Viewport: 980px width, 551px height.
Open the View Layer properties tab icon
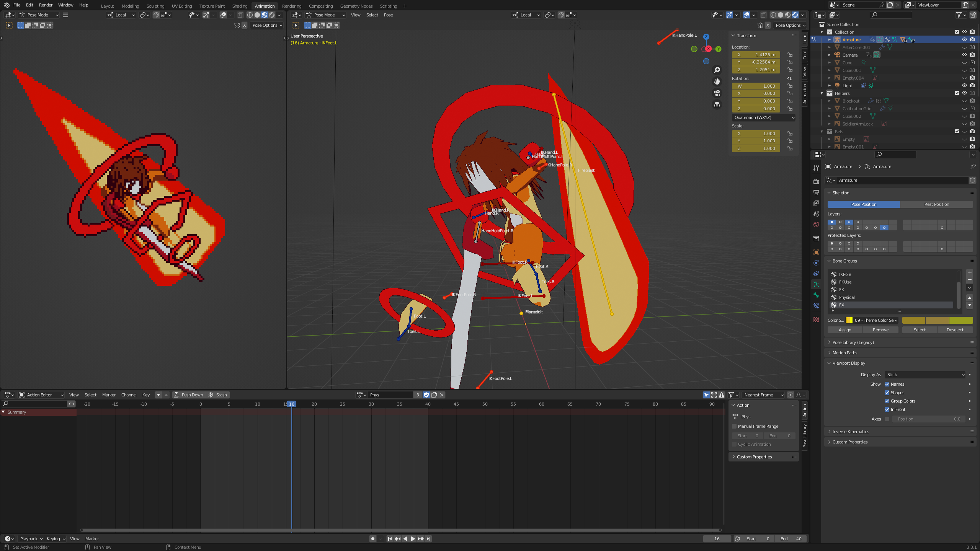(x=816, y=203)
